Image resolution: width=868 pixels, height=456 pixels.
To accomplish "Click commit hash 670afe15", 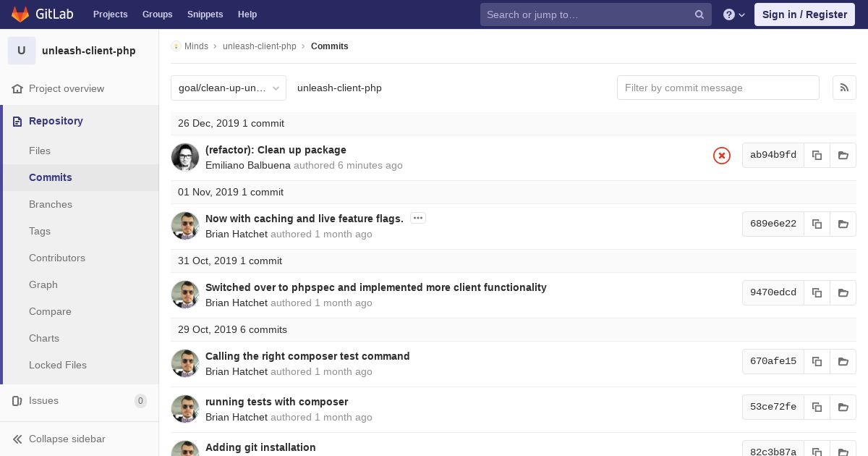I will pyautogui.click(x=773, y=361).
